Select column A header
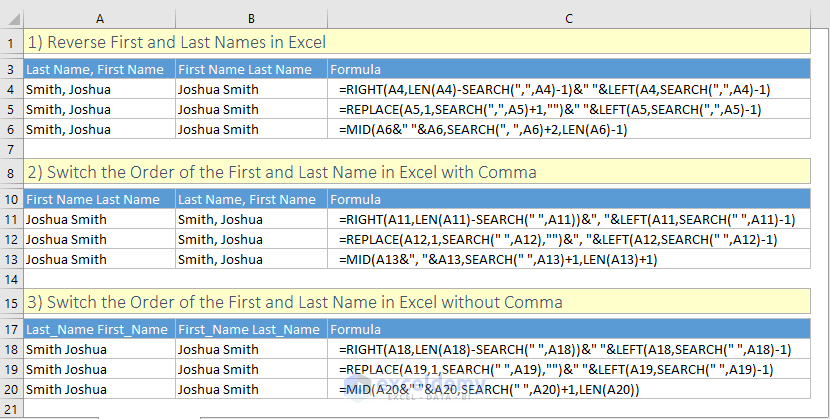Viewport: 830px width, 419px height. (x=100, y=19)
